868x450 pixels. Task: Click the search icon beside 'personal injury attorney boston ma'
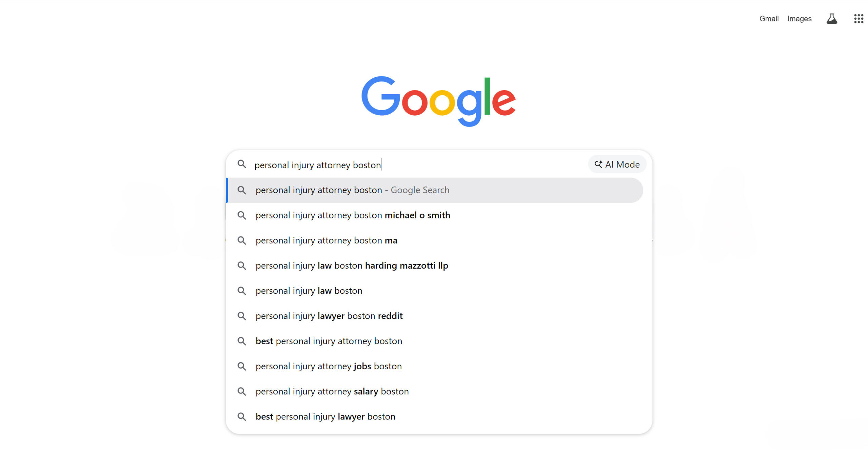242,240
